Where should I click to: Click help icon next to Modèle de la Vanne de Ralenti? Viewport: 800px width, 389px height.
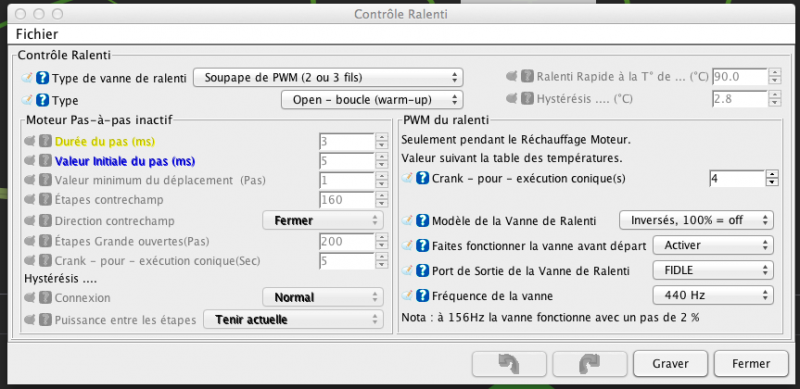click(x=422, y=221)
